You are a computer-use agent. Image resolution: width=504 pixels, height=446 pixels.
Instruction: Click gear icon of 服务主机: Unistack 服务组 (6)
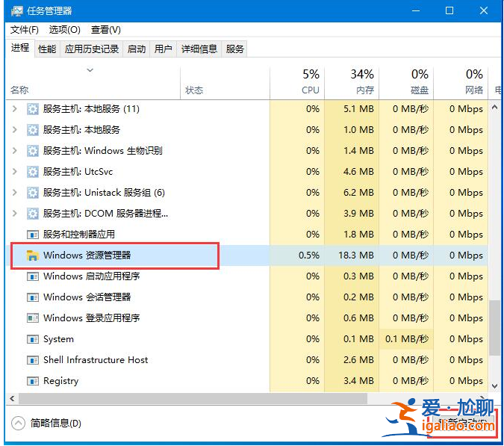click(x=32, y=193)
